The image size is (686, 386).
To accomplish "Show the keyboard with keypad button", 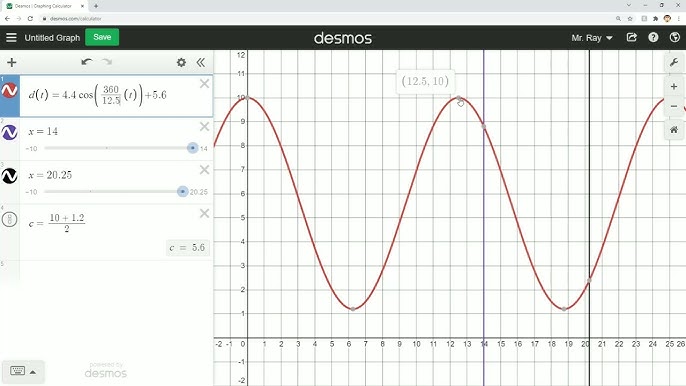I will pos(23,372).
